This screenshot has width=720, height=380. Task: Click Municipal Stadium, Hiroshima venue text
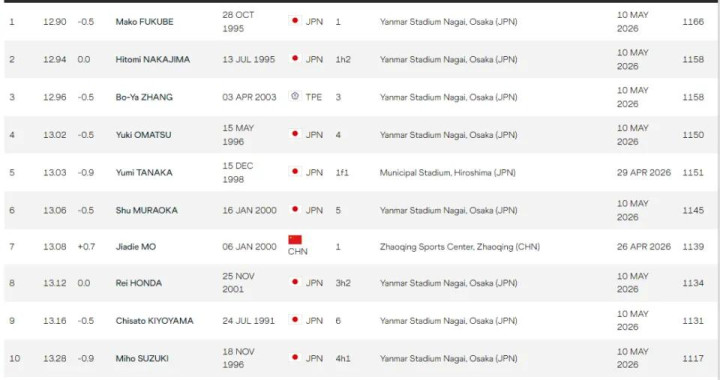pyautogui.click(x=447, y=173)
